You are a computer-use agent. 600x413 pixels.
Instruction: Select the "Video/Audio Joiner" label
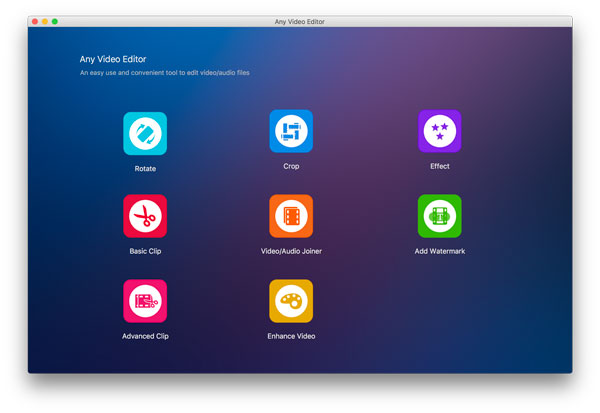point(291,251)
